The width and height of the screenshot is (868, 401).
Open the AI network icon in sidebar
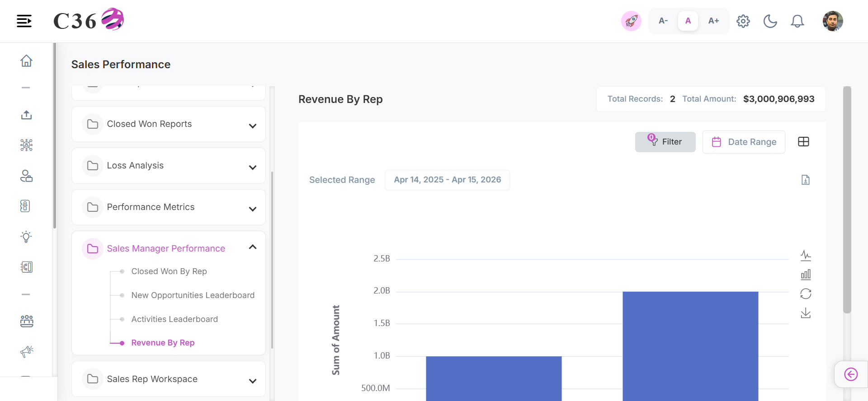26,145
